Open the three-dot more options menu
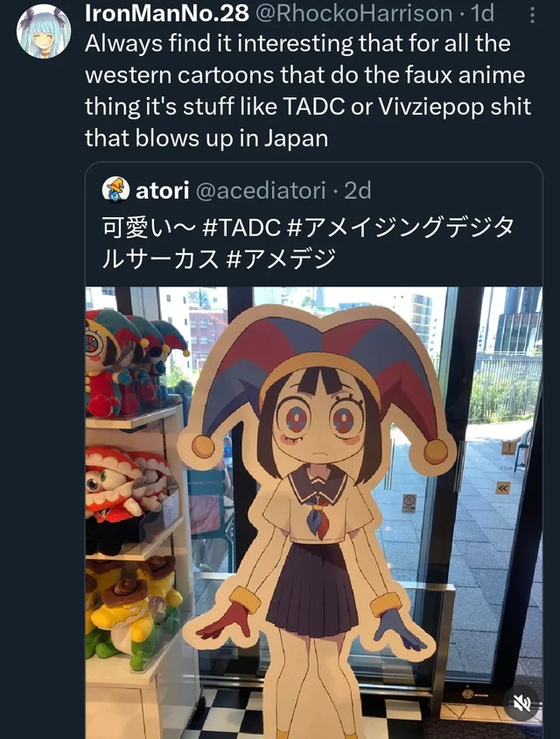Viewport: 560px width, 739px height. click(532, 16)
